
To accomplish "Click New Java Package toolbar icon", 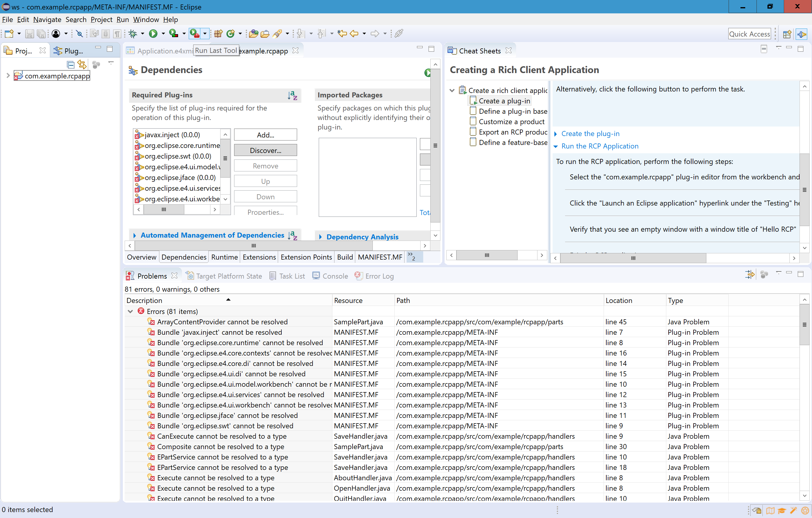I will [218, 33].
